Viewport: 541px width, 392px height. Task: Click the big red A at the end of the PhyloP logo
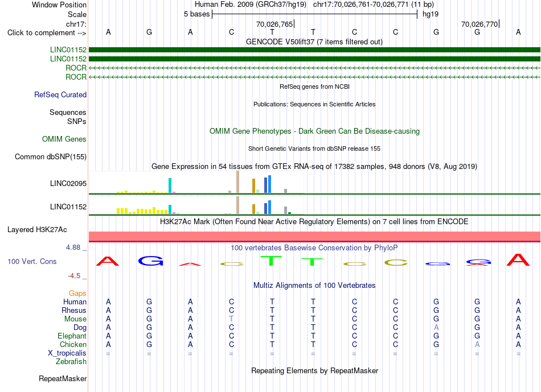pos(518,259)
